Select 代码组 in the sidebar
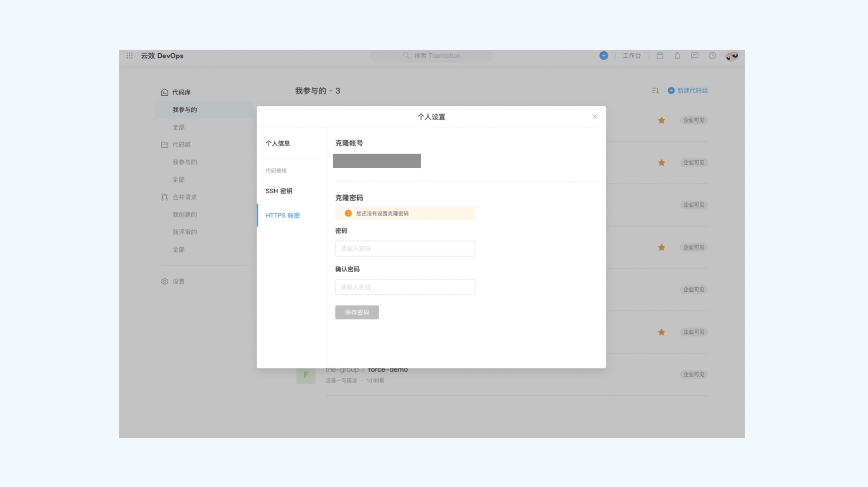Viewport: 868px width, 487px height. click(181, 145)
